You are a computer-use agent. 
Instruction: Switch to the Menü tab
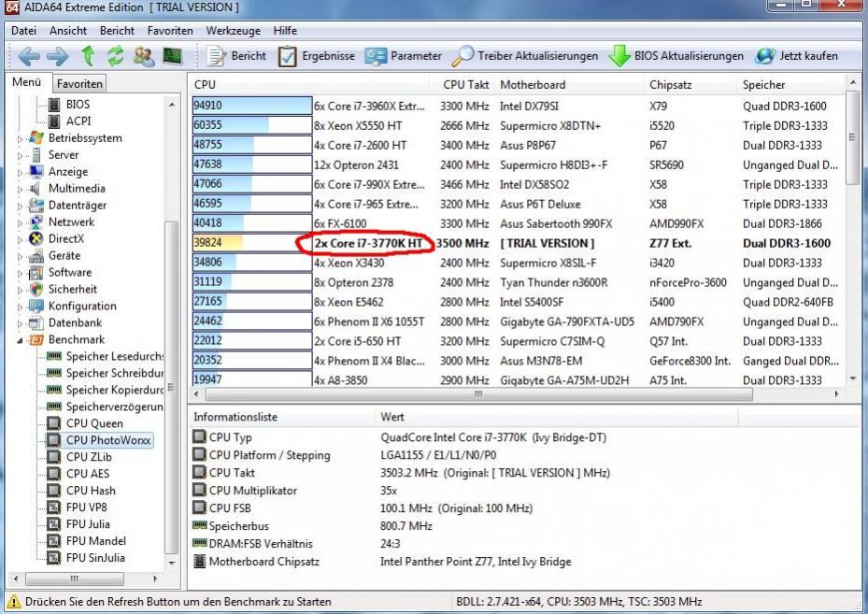click(26, 82)
